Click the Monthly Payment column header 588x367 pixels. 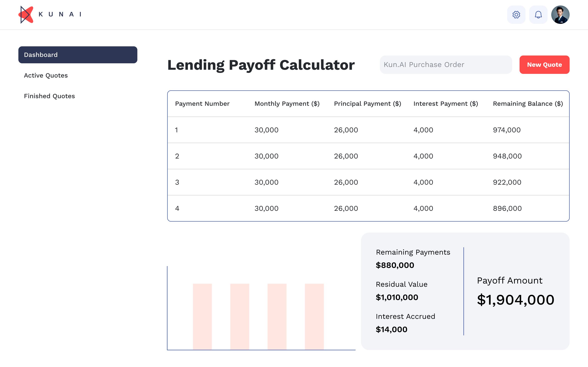click(x=287, y=103)
